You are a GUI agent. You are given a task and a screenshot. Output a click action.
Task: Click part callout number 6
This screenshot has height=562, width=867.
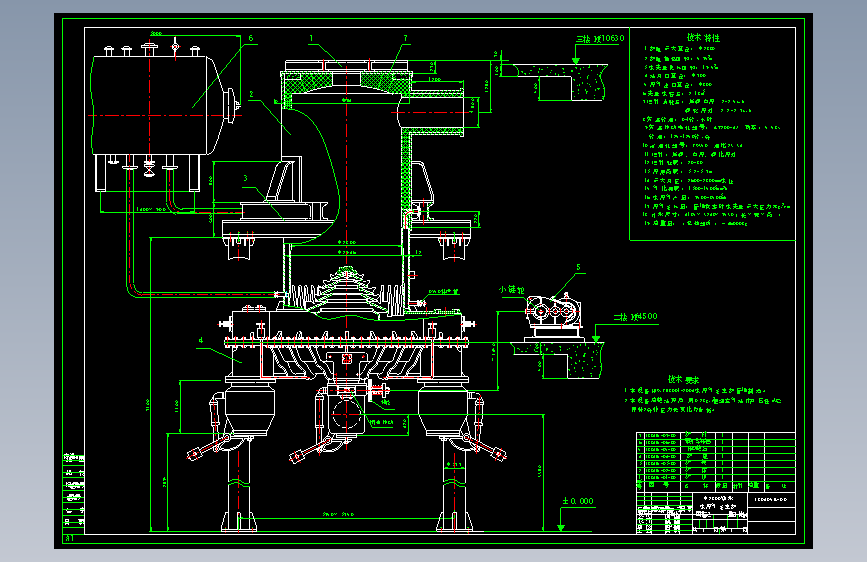pos(250,38)
